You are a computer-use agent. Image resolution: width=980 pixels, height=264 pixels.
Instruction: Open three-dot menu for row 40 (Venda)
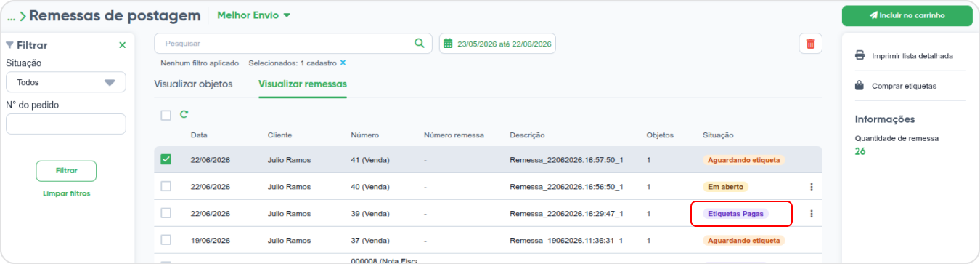pyautogui.click(x=812, y=187)
